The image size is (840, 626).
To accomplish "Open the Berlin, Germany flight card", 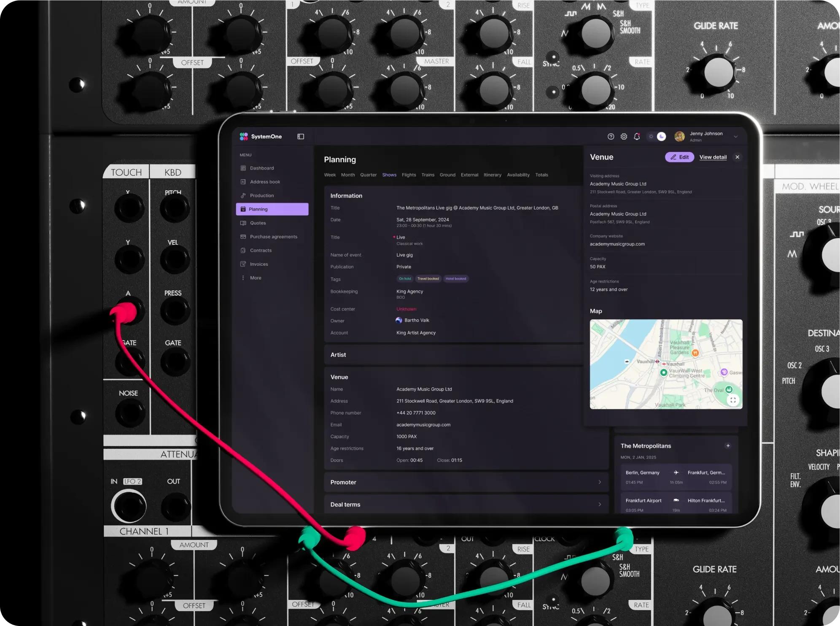I will tap(676, 478).
